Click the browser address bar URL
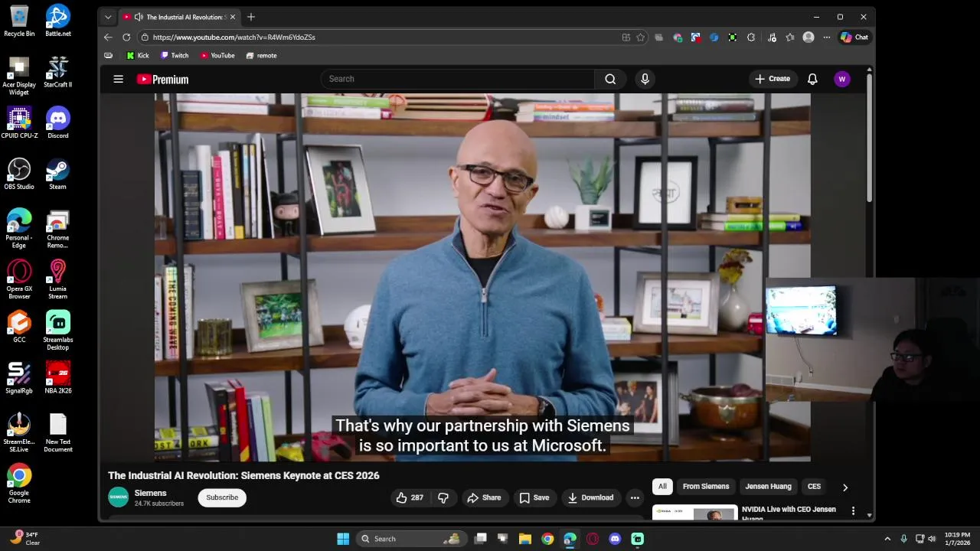 click(234, 37)
